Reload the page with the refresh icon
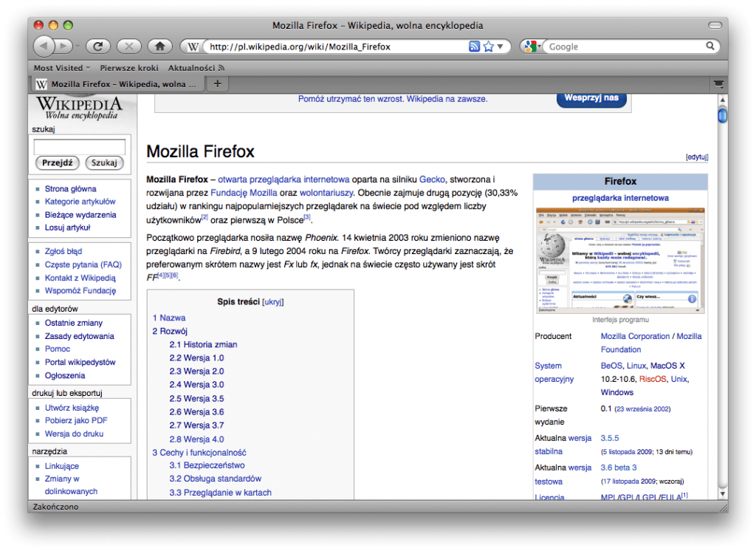Viewport: 756px width, 551px height. (x=98, y=47)
